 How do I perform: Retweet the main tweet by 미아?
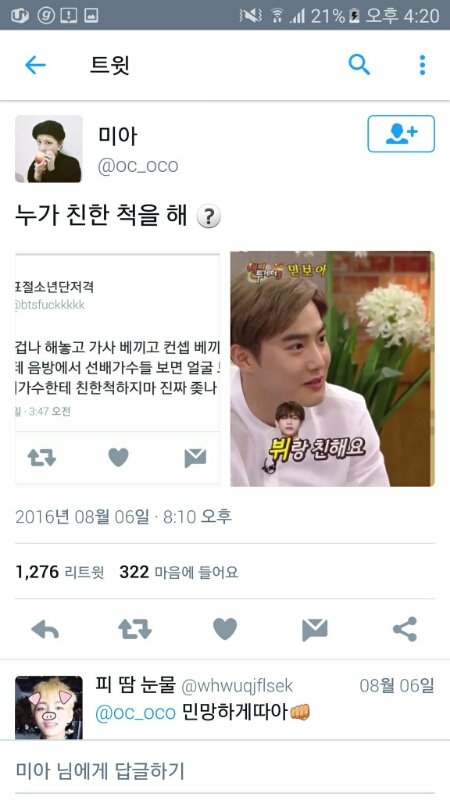135,630
